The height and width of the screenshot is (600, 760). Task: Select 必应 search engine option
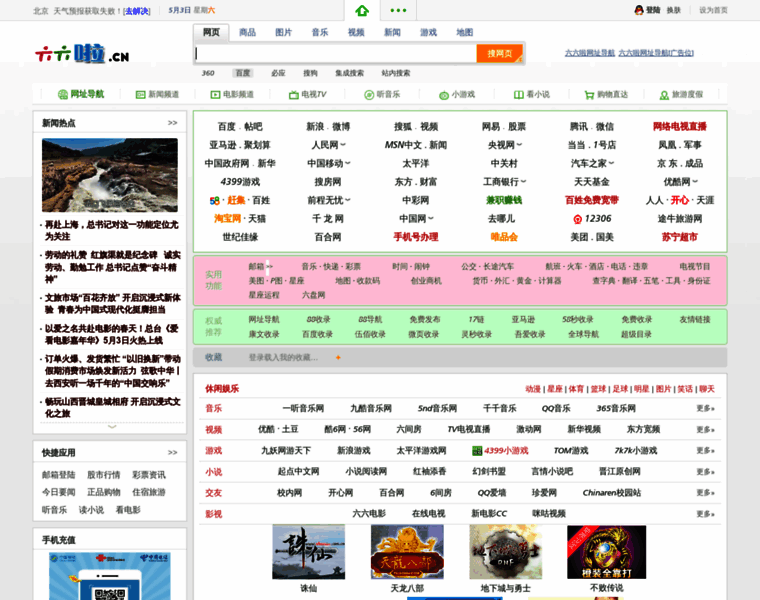click(278, 73)
